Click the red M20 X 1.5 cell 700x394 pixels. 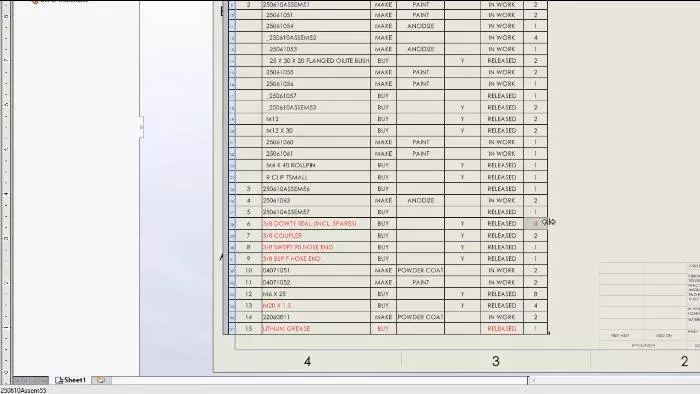[316, 305]
